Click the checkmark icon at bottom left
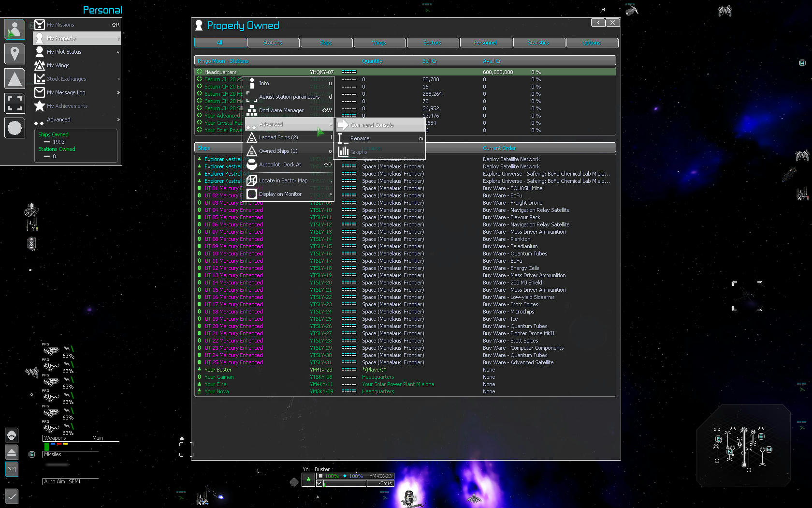This screenshot has width=812, height=508. pos(12,496)
